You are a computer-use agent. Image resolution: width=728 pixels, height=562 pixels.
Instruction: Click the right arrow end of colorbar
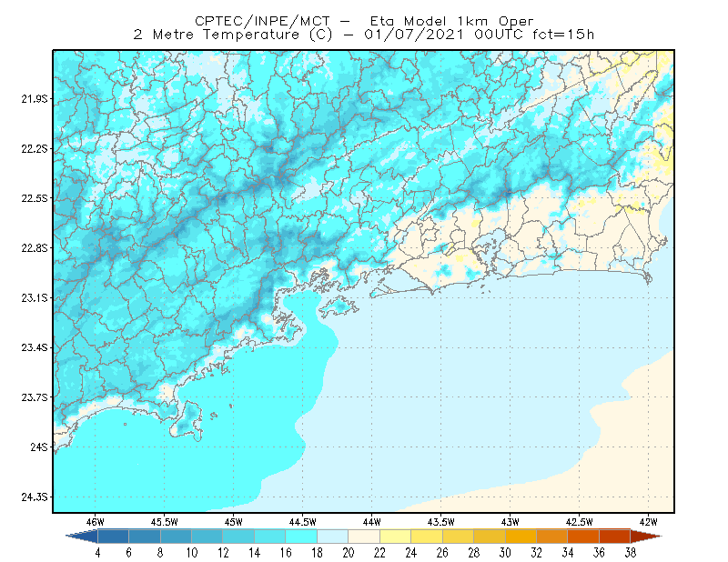click(x=646, y=537)
